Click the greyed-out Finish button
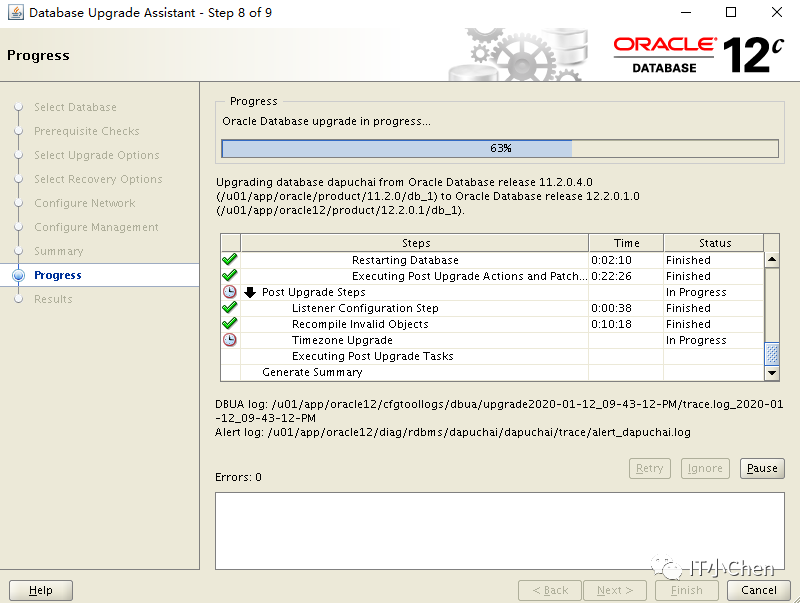Viewport: 800px width, 603px height. 687,590
